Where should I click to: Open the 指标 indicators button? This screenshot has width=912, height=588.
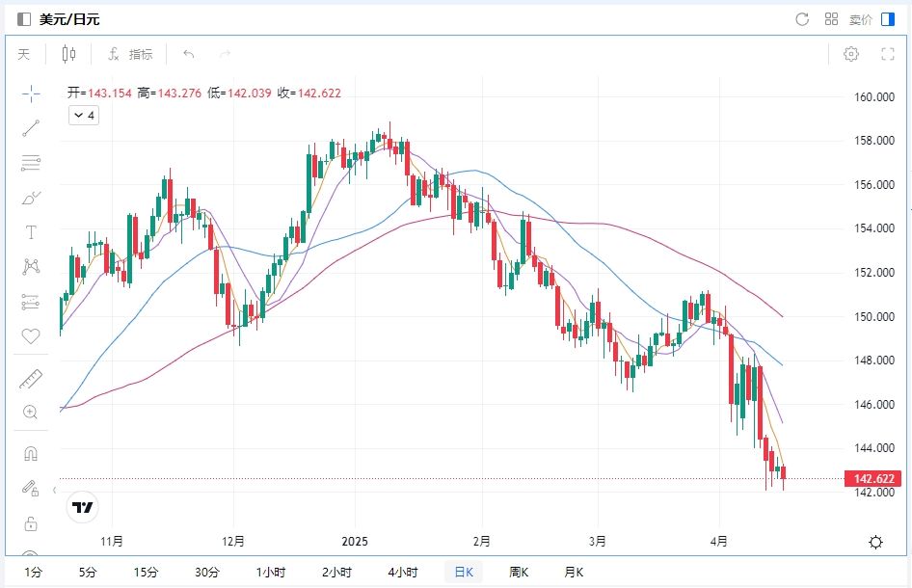click(130, 54)
